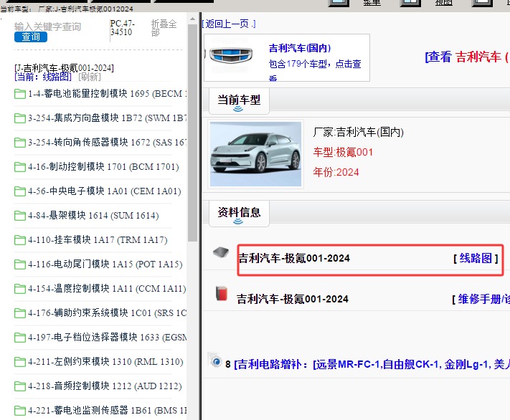510x420 pixels.
Task: Open folder icon beside 左侧约束模块 1310
Action: click(x=20, y=362)
